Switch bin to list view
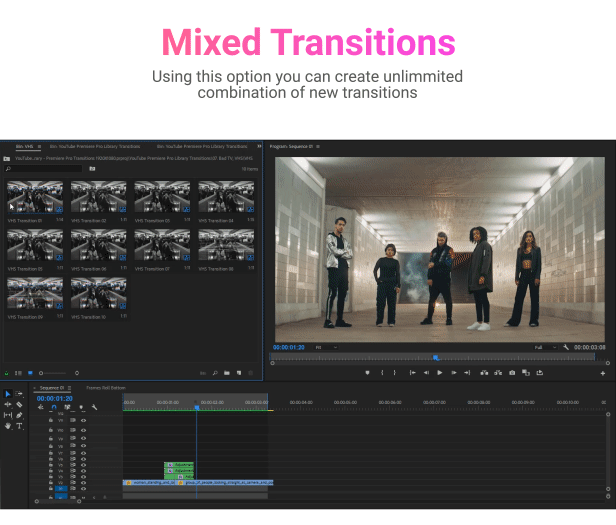This screenshot has width=616, height=525. pyautogui.click(x=17, y=372)
